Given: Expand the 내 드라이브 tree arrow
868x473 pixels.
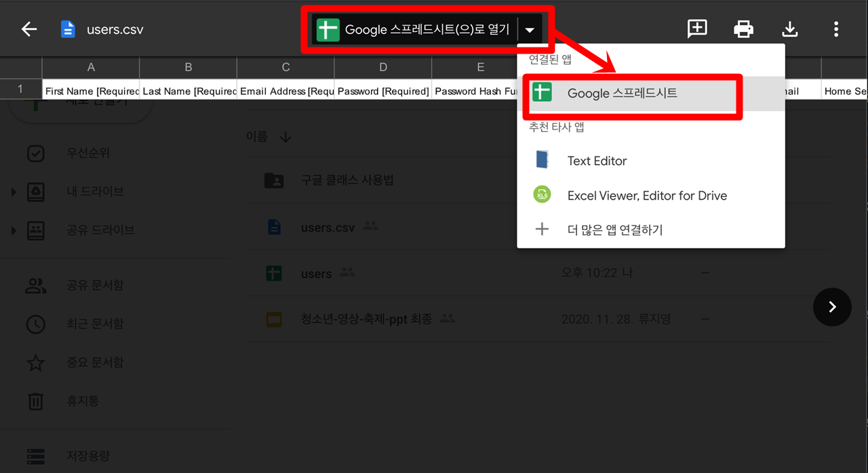Looking at the screenshot, I should point(14,192).
